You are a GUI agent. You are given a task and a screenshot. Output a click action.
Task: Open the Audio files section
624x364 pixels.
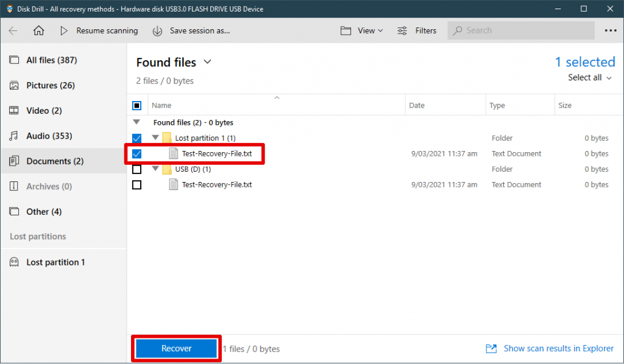pos(47,135)
